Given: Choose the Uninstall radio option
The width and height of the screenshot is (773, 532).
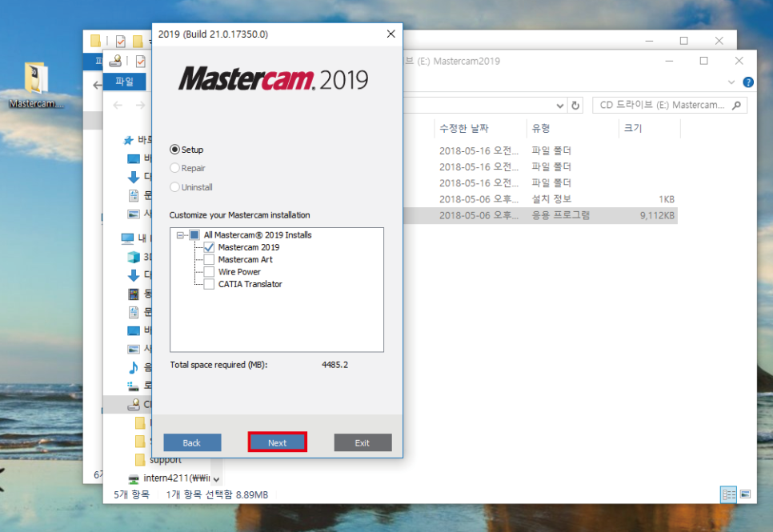Looking at the screenshot, I should (x=174, y=187).
